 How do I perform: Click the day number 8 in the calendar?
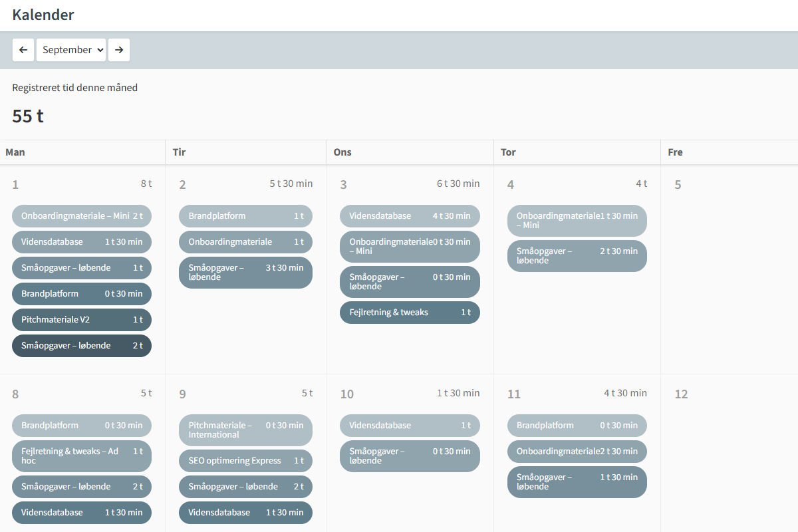pos(15,394)
